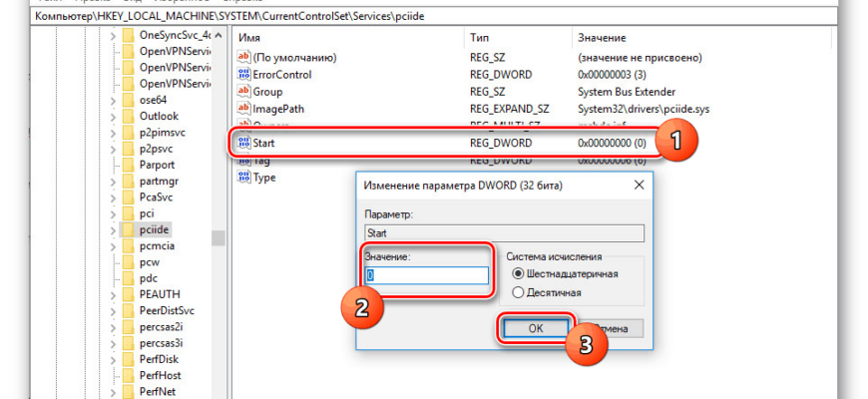
Task: Click the 'System Bus Extender' data cell
Action: 627,92
